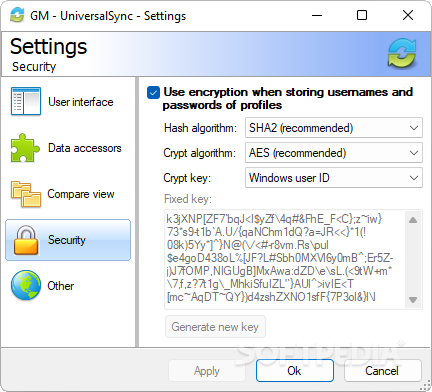
Task: Click the title bar app icon
Action: click(x=17, y=15)
